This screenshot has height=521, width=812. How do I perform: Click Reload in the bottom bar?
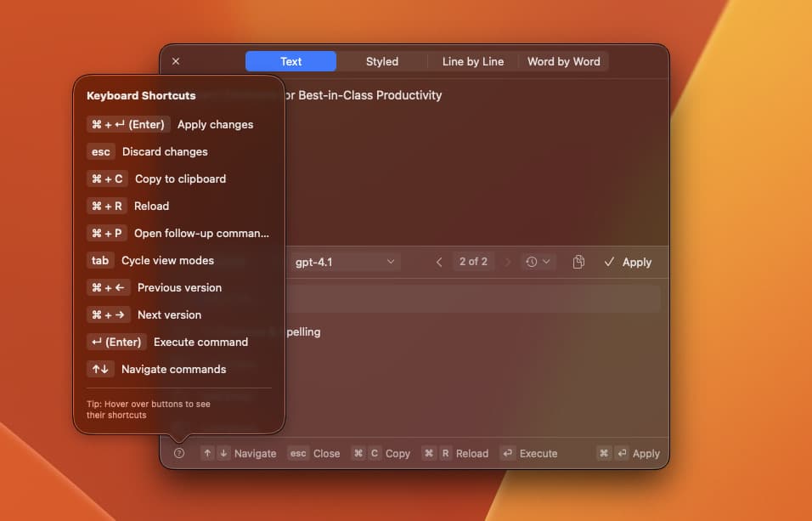pyautogui.click(x=471, y=453)
